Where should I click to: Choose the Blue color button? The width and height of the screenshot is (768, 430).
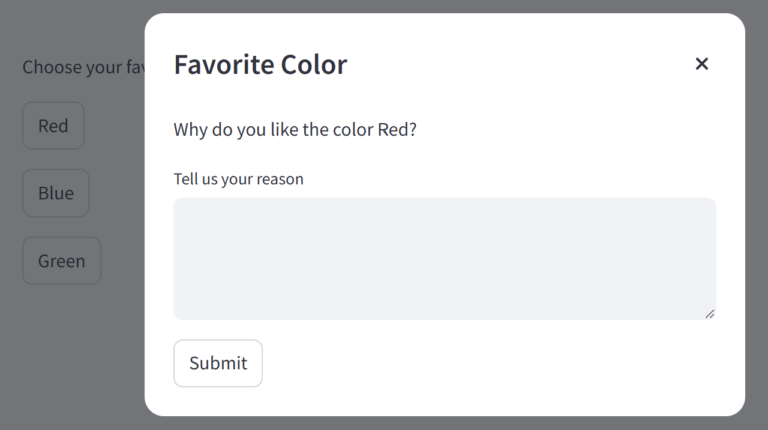(56, 193)
